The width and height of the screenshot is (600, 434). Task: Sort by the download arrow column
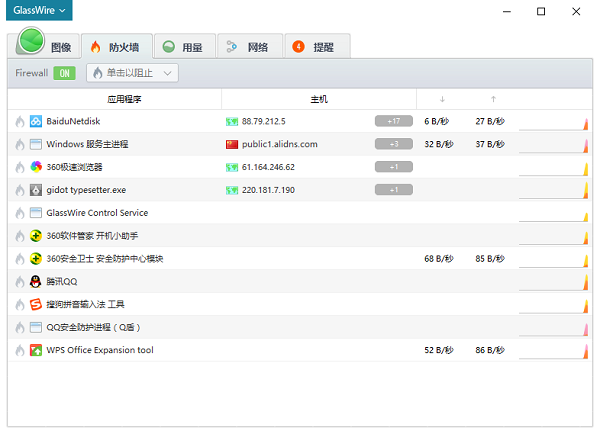[442, 99]
